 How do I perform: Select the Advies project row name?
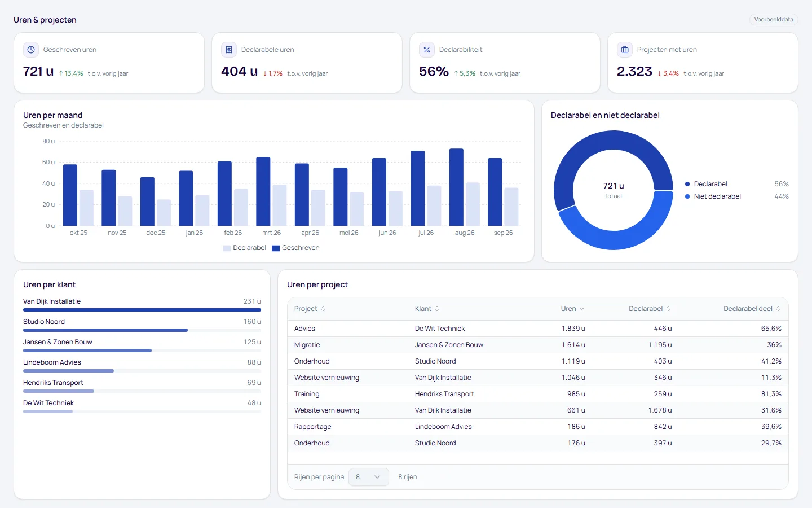(304, 329)
